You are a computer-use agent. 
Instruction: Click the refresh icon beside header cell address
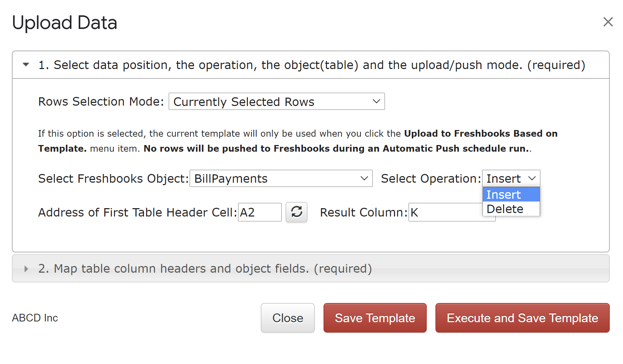296,212
